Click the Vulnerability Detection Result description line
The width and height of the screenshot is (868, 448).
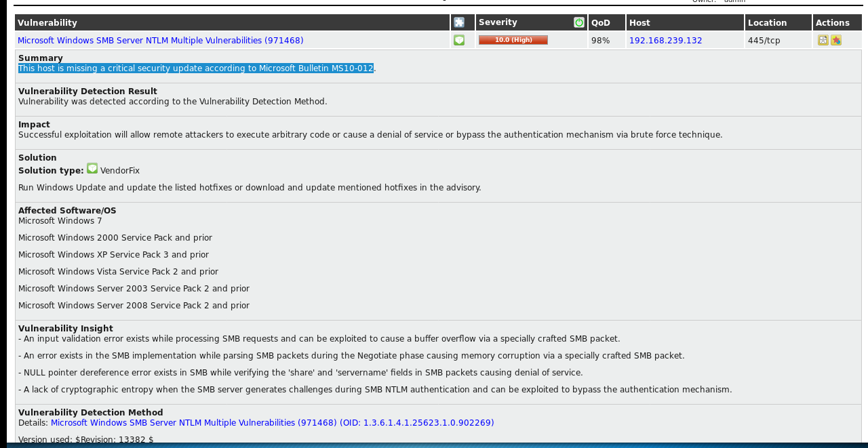point(173,102)
